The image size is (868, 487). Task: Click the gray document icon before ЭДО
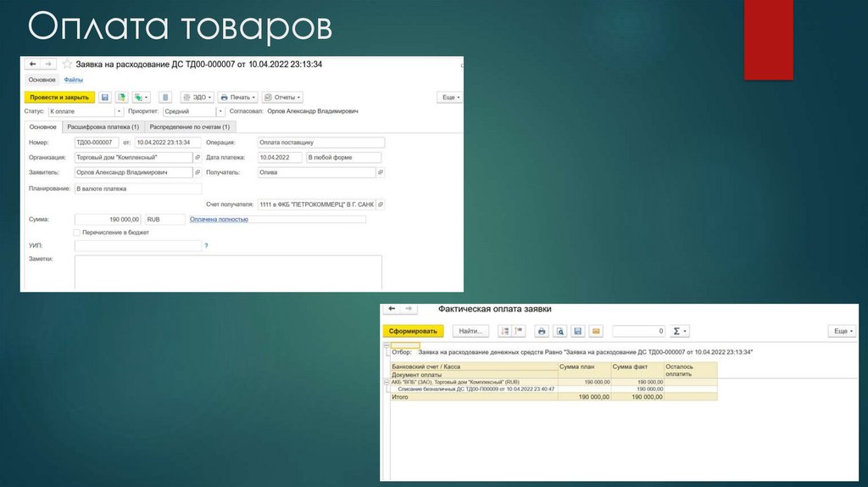click(x=165, y=98)
